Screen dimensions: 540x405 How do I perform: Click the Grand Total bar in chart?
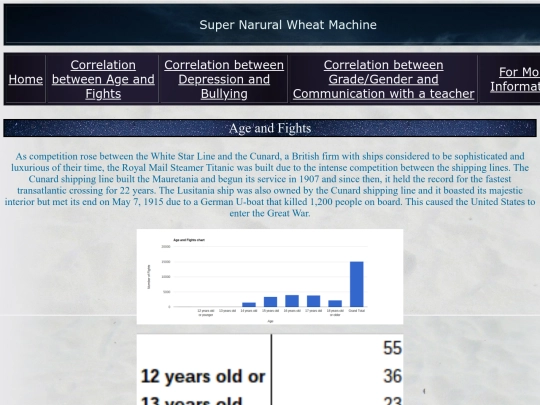coord(356,284)
